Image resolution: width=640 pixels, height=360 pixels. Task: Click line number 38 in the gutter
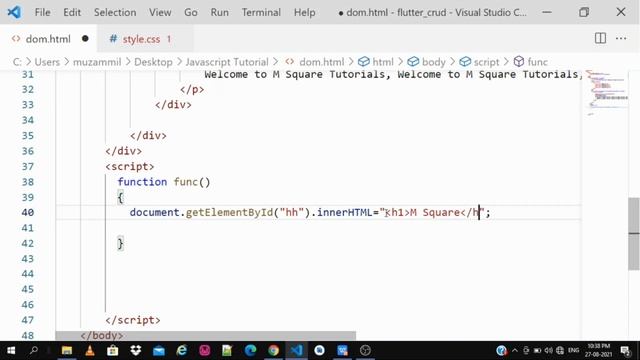[28, 182]
